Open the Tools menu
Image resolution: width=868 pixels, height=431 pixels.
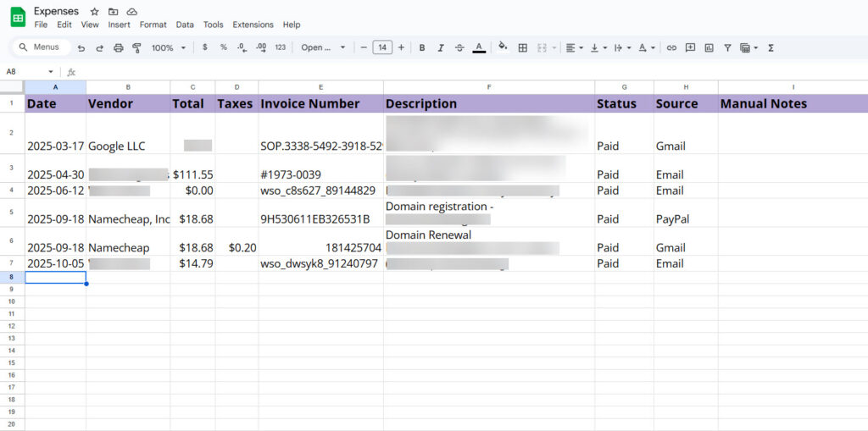[x=213, y=25]
